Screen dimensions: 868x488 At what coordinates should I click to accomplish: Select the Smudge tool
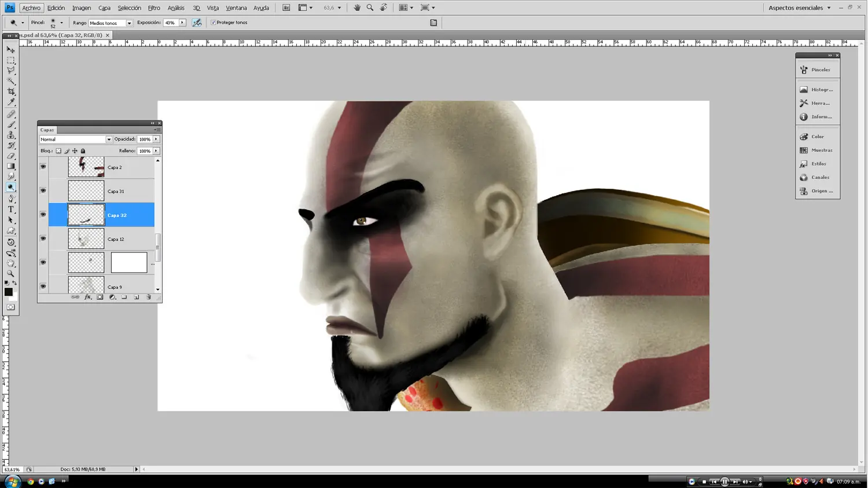pyautogui.click(x=11, y=177)
